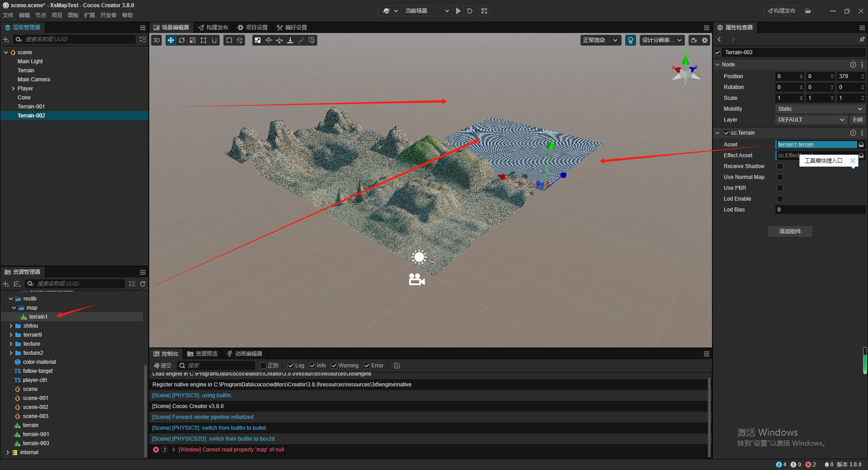Collapse the Node section in Inspector
This screenshot has width=868, height=470.
[717, 65]
